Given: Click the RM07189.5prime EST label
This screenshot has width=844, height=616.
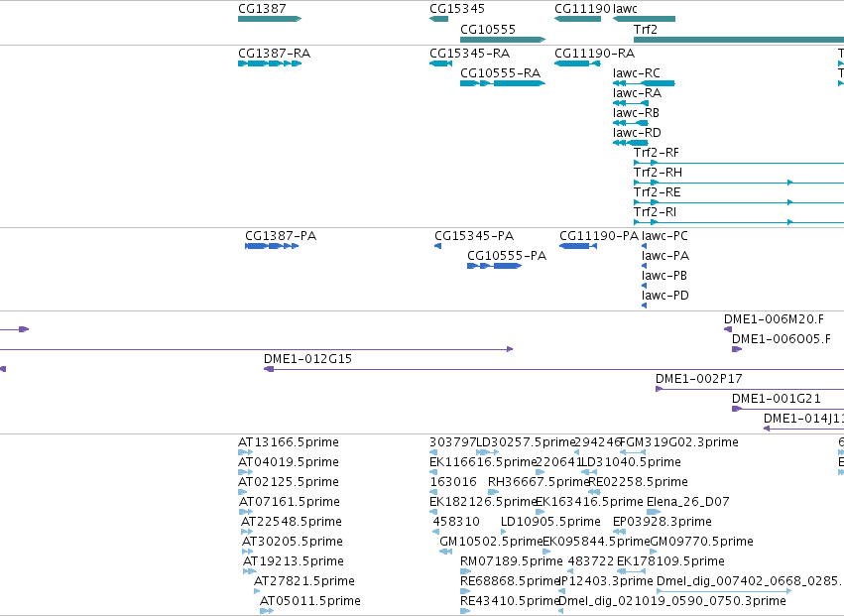Looking at the screenshot, I should coord(512,561).
